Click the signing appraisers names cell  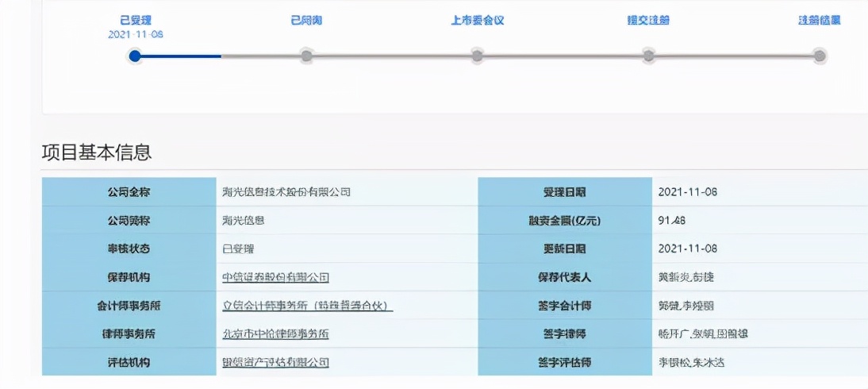coord(760,362)
